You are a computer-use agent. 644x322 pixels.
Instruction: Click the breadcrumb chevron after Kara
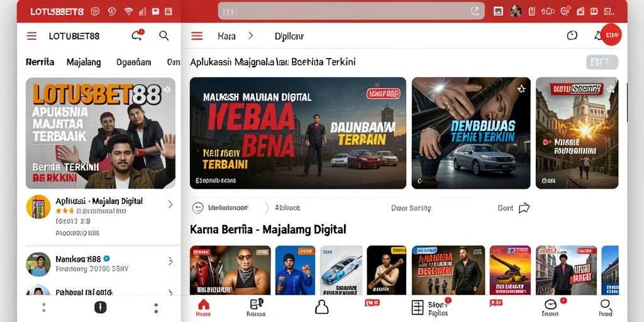pyautogui.click(x=251, y=36)
